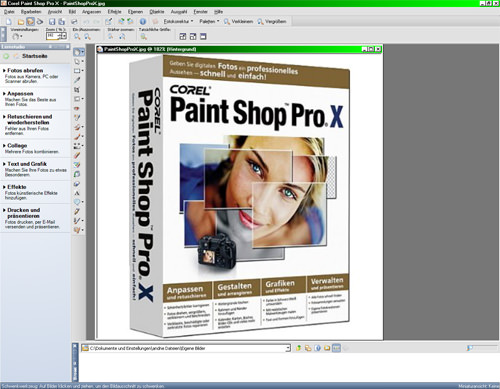500x389 pixels.
Task: Click the Tatsächliche Größe magnifier icon
Action: click(x=144, y=36)
